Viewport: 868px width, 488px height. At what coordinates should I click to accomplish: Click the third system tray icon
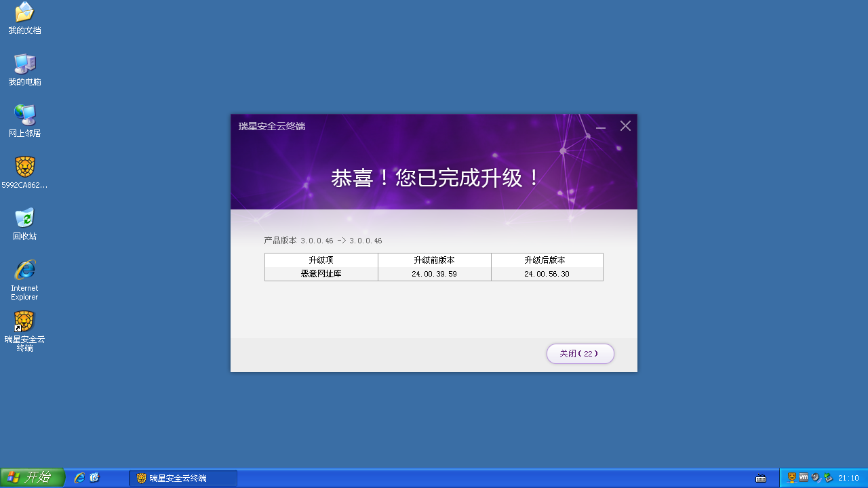(816, 477)
